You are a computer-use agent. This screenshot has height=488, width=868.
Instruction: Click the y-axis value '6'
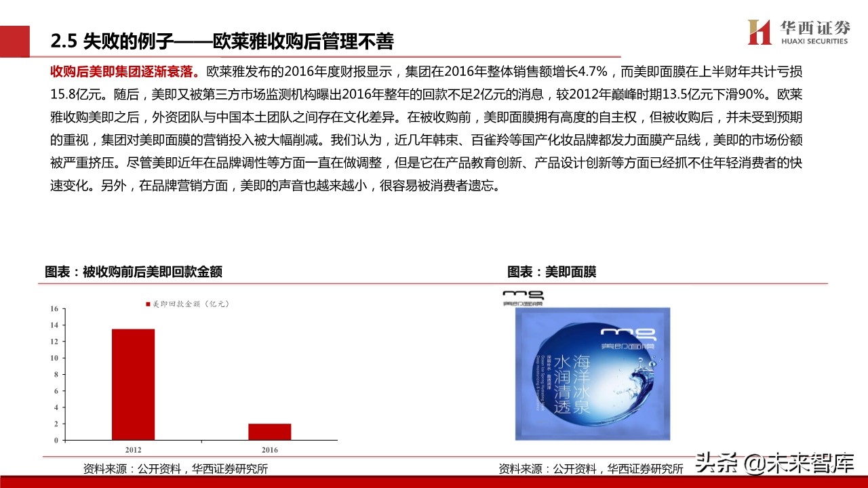(56, 391)
